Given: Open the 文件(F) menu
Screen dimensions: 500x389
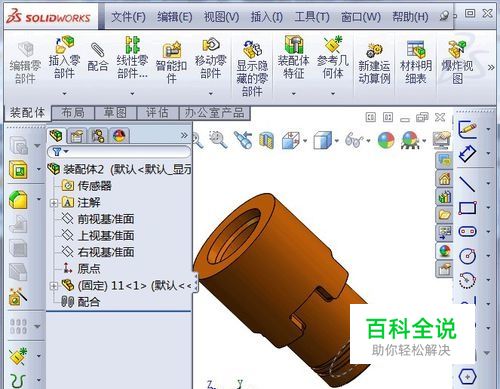Looking at the screenshot, I should pos(128,16).
